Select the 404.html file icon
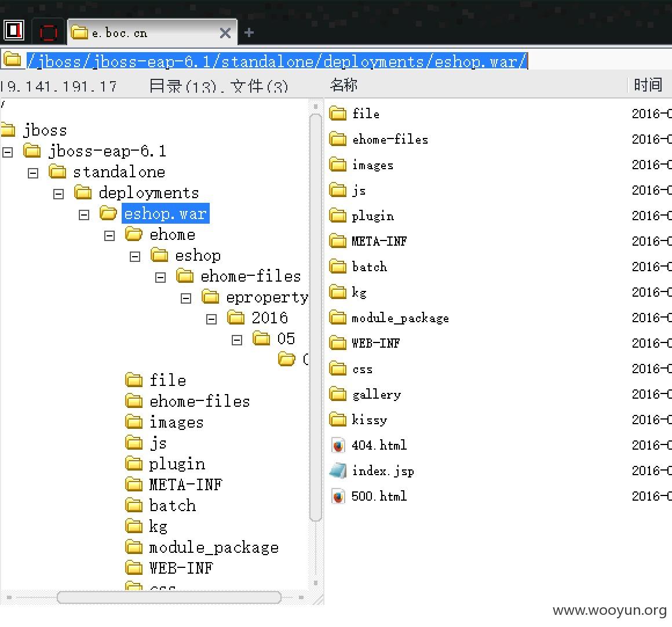The width and height of the screenshot is (672, 627). [x=338, y=446]
